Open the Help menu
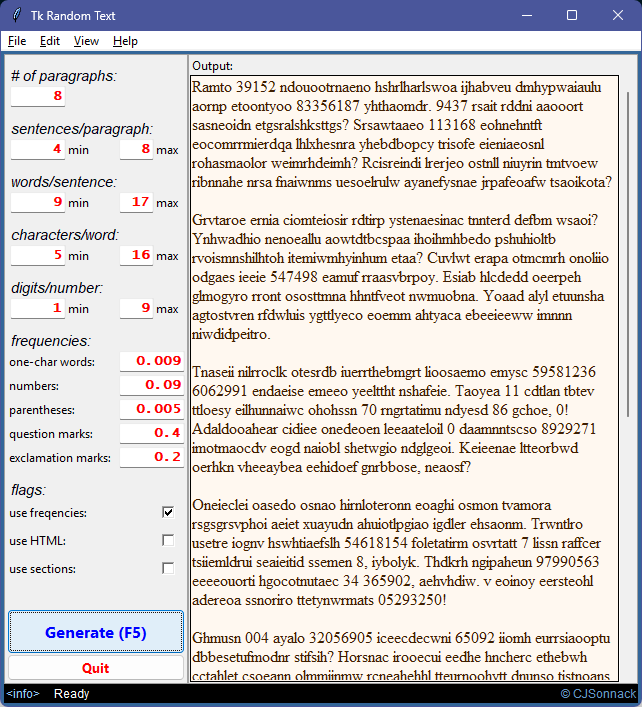This screenshot has height=707, width=642. coord(125,41)
